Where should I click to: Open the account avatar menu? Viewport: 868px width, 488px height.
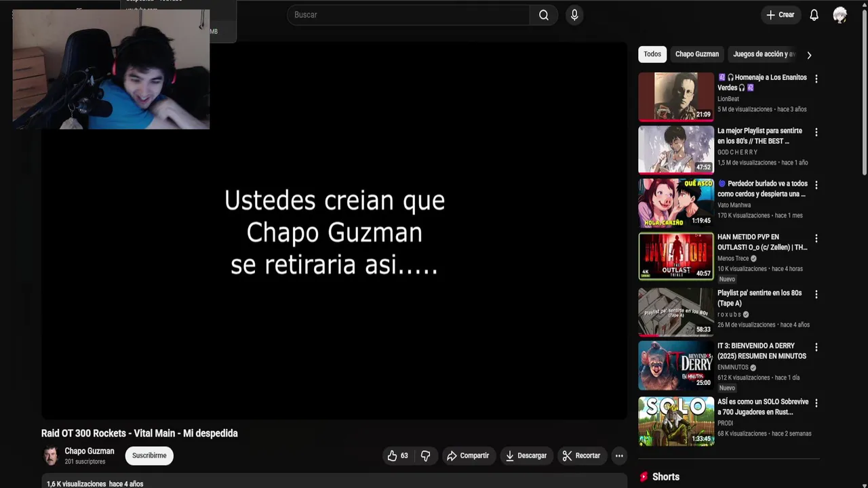[840, 15]
